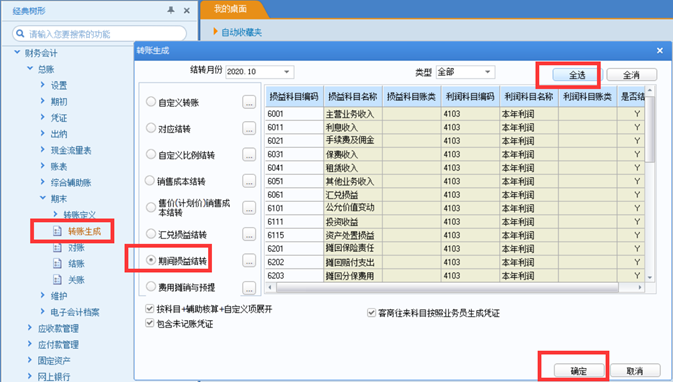Select 转账生成 in the tree
The width and height of the screenshot is (673, 382).
[84, 231]
